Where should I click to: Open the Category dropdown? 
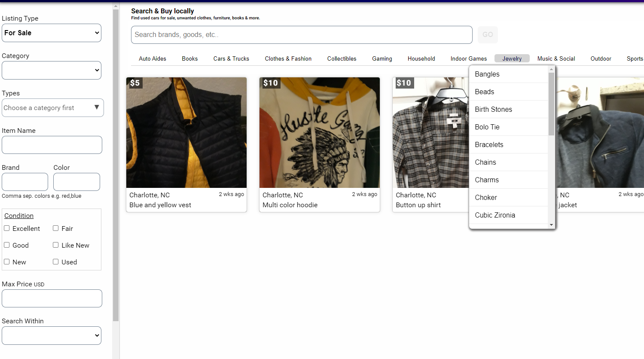(x=52, y=71)
